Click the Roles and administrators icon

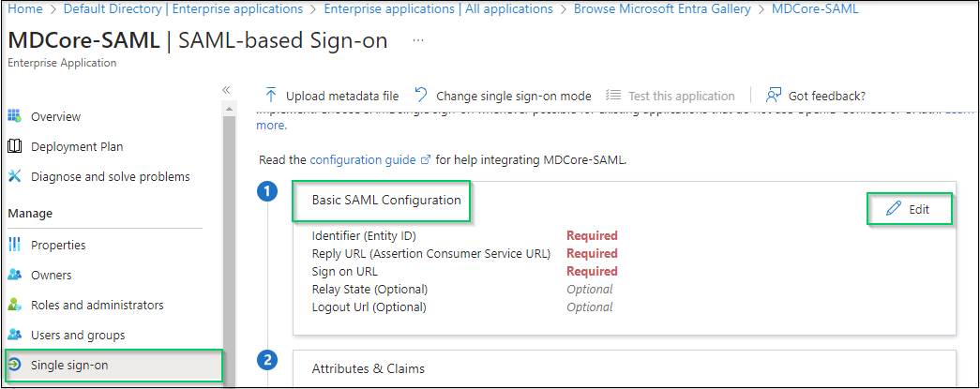pos(14,306)
